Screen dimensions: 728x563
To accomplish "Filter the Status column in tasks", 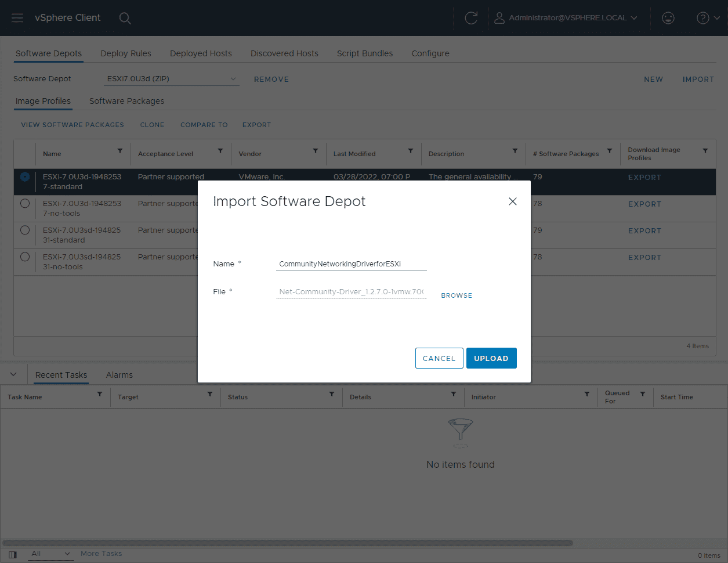I will pos(332,394).
